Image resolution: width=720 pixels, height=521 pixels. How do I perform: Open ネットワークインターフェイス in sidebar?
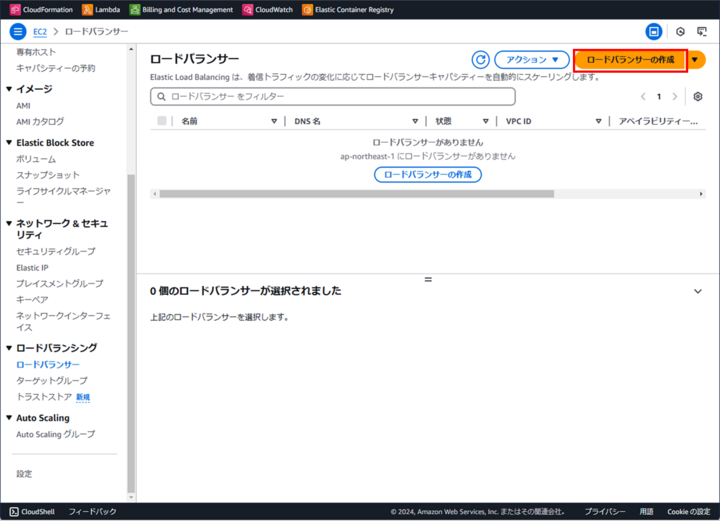(63, 321)
